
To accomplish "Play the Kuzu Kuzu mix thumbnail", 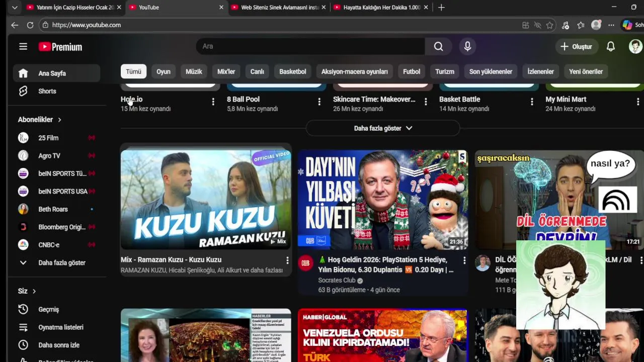I will 206,200.
